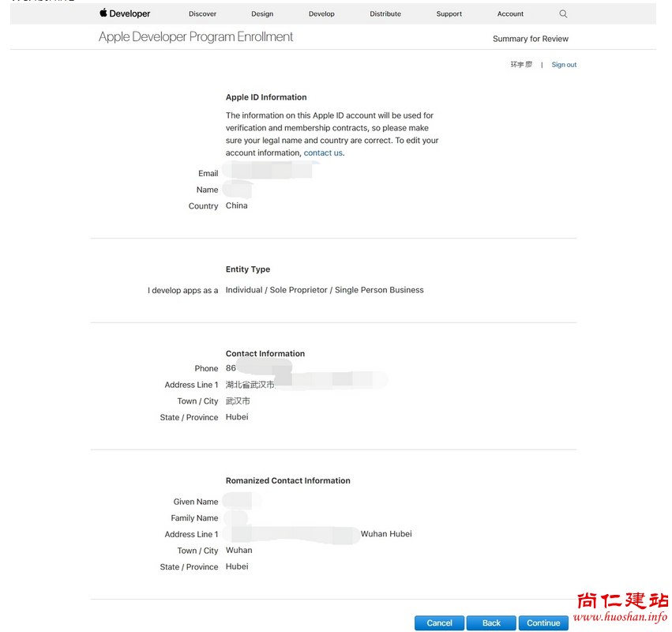Image resolution: width=672 pixels, height=632 pixels.
Task: Click the blurred Email value
Action: point(268,171)
